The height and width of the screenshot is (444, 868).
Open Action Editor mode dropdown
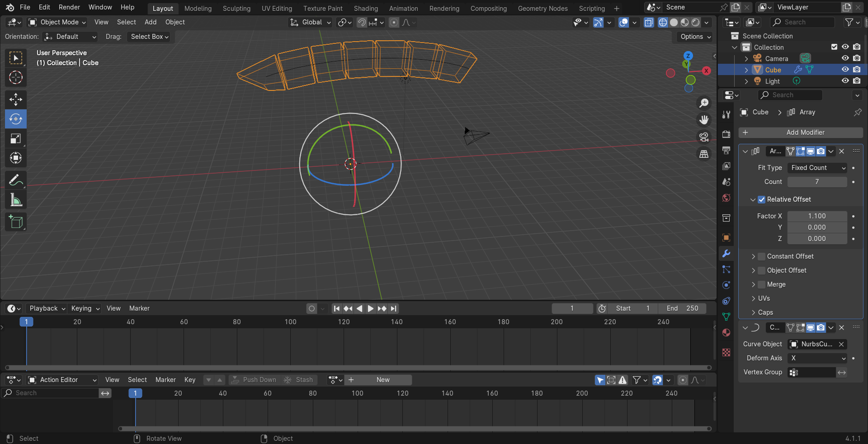62,380
